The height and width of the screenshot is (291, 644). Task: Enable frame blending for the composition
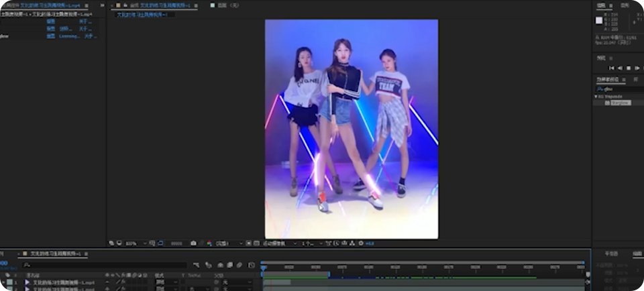pos(230,265)
